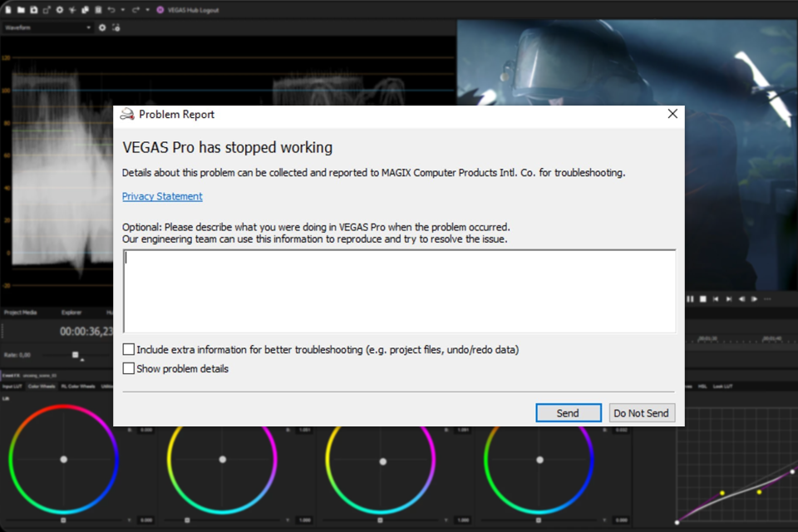Click VEGAS Hub Logout text

click(x=194, y=10)
